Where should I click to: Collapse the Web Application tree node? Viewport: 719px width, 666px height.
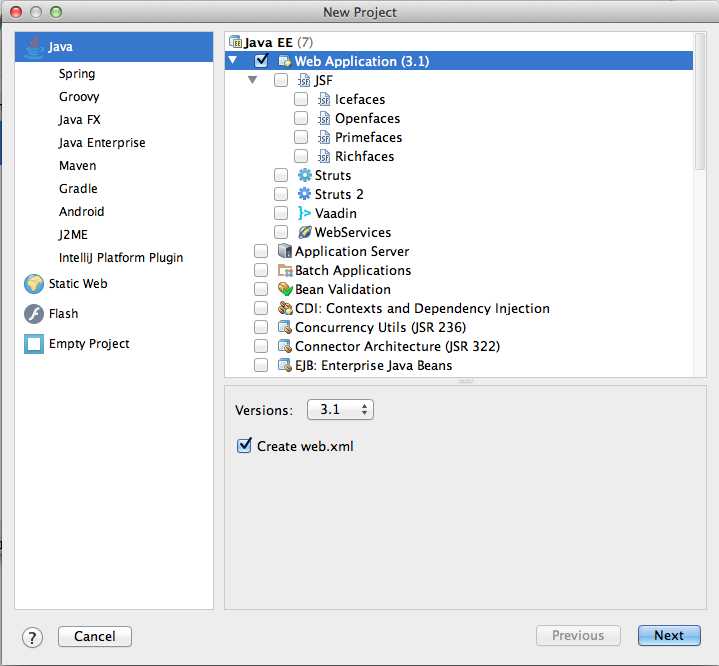point(233,60)
